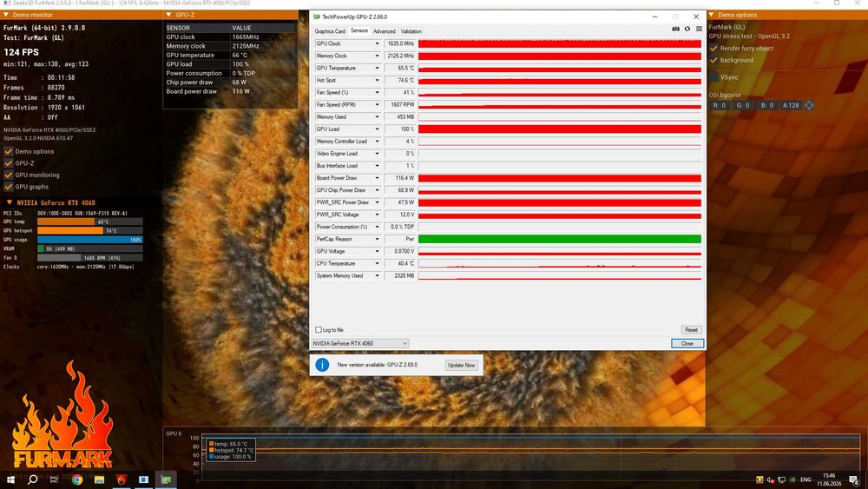Select the Sensors tab
This screenshot has width=868, height=489.
[359, 31]
